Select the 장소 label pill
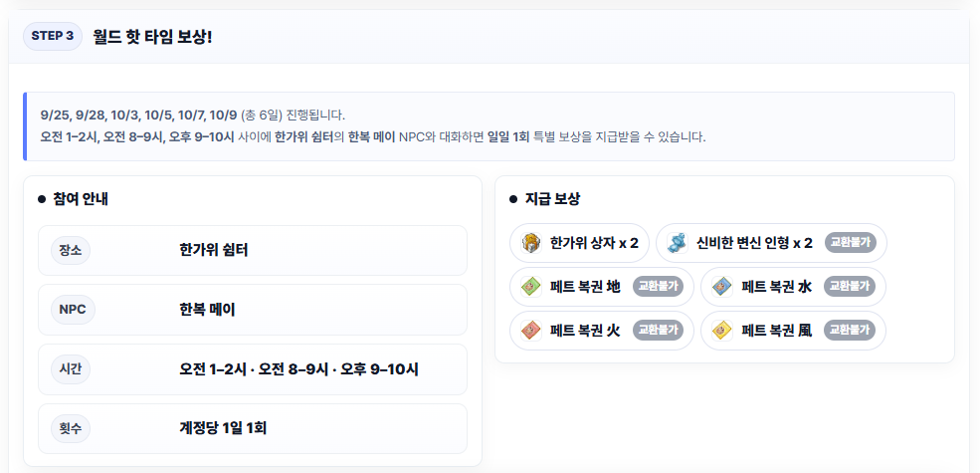Screen dimensions: 980x473 click(x=71, y=251)
